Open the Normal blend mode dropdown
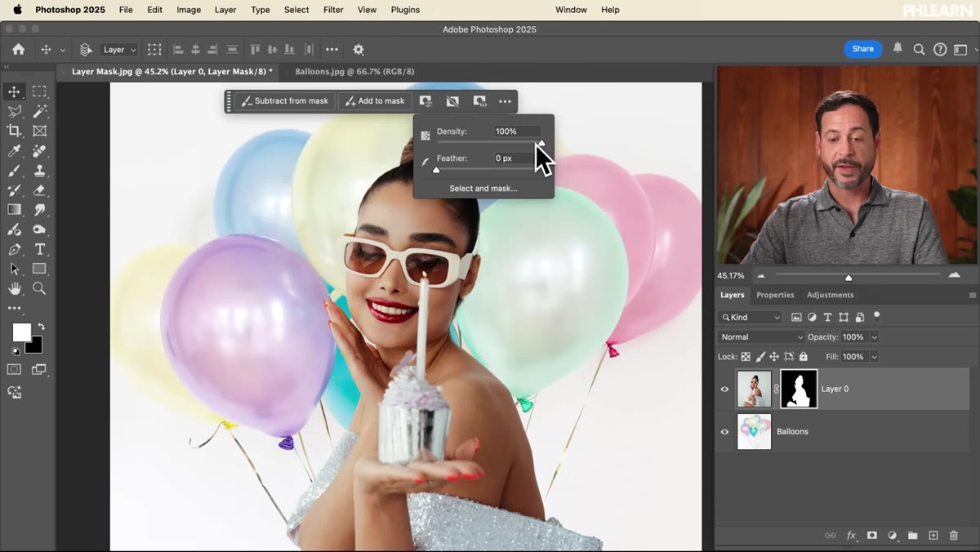This screenshot has height=552, width=980. tap(761, 337)
